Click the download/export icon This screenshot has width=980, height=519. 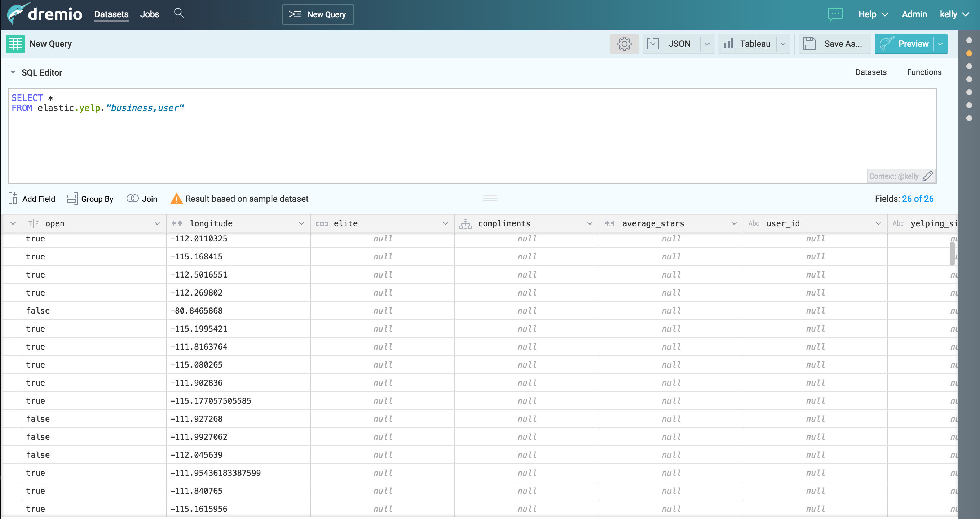[x=653, y=44]
